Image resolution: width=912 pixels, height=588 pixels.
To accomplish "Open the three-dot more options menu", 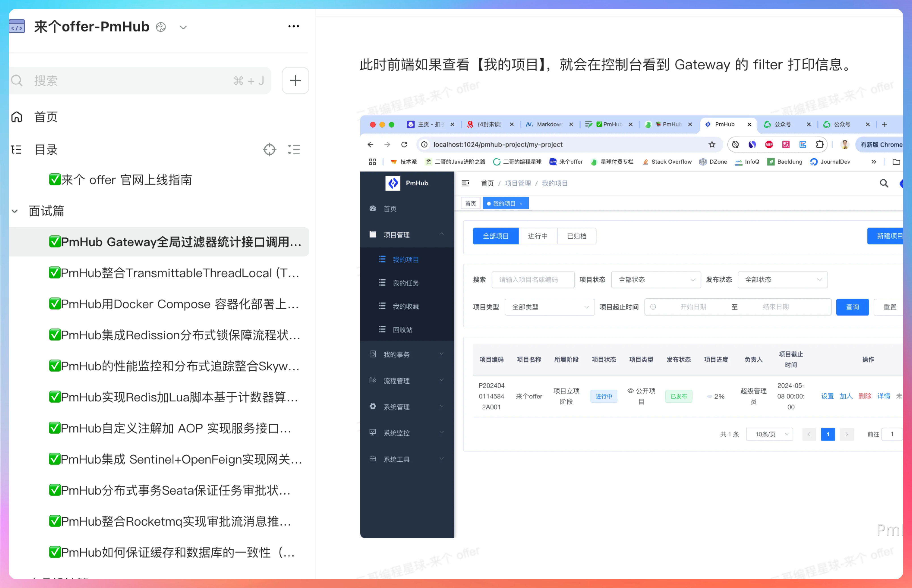I will click(x=293, y=26).
